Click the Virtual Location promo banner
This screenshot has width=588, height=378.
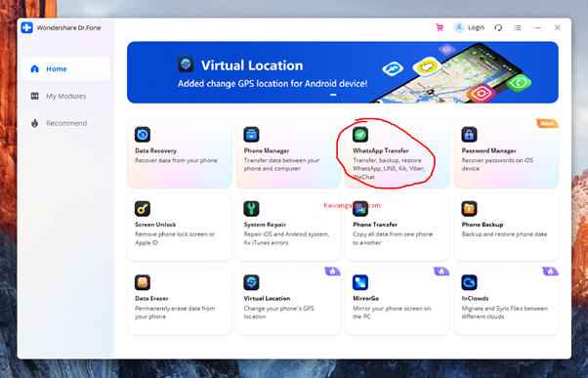click(343, 72)
